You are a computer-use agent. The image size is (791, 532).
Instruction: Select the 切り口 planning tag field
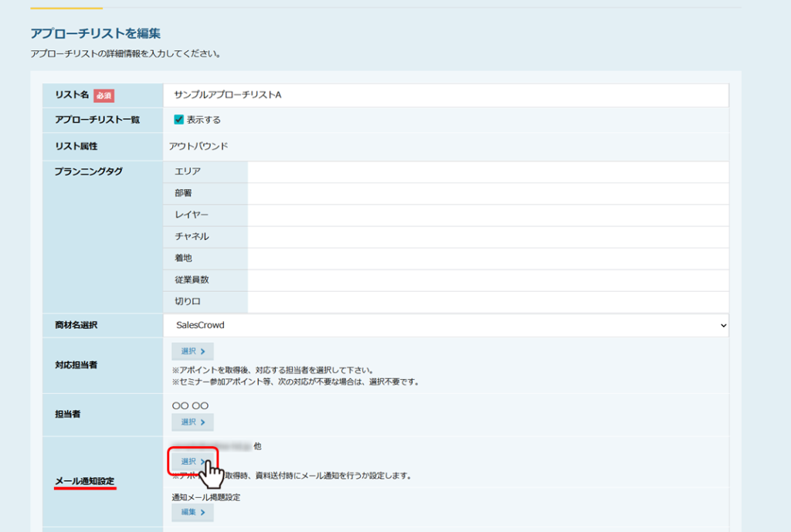point(487,301)
